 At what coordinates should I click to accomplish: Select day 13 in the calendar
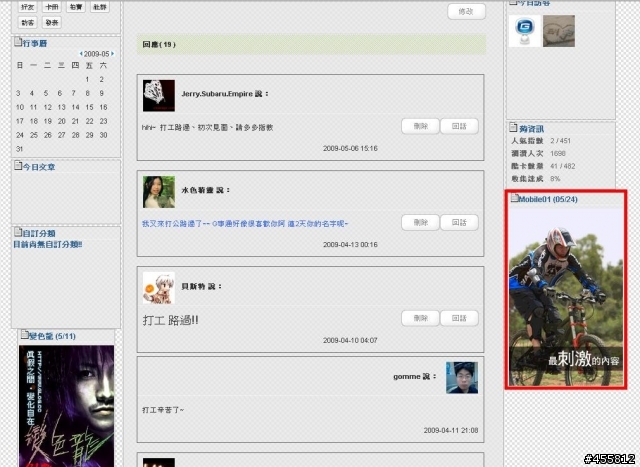[61, 107]
